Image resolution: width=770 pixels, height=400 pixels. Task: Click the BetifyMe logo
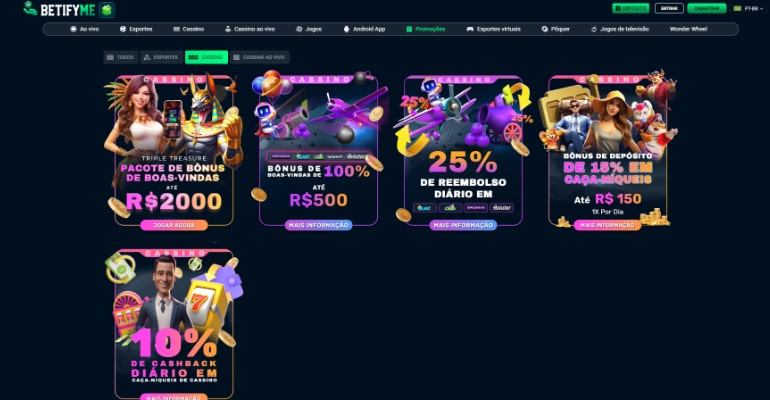tap(59, 9)
